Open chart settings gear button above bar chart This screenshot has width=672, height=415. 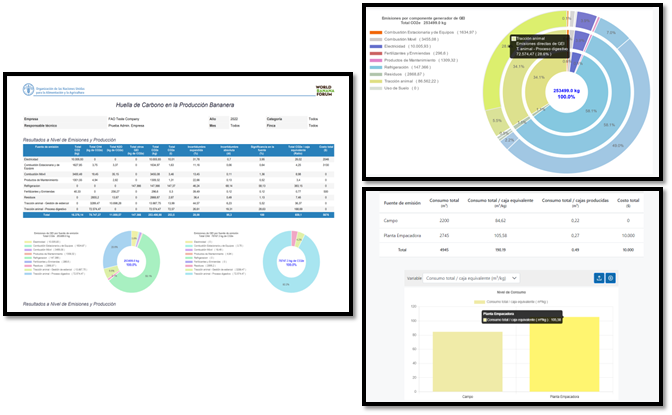click(x=611, y=277)
